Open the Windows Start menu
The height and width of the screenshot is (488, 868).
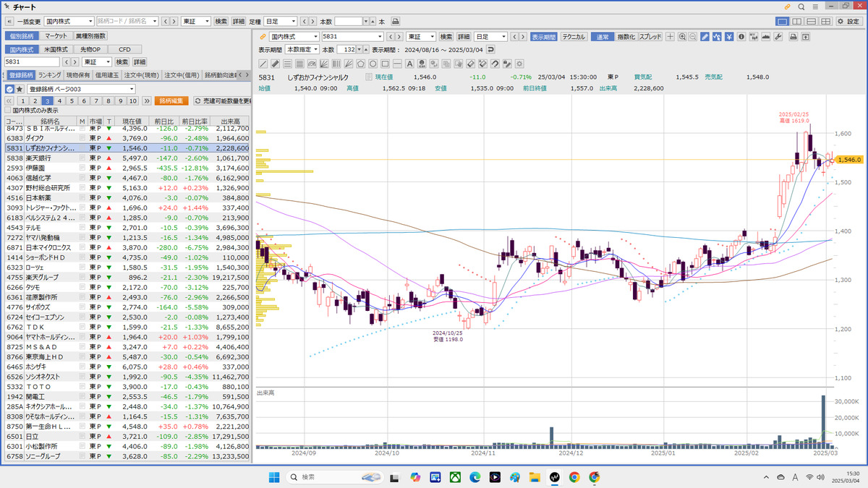coord(275,477)
